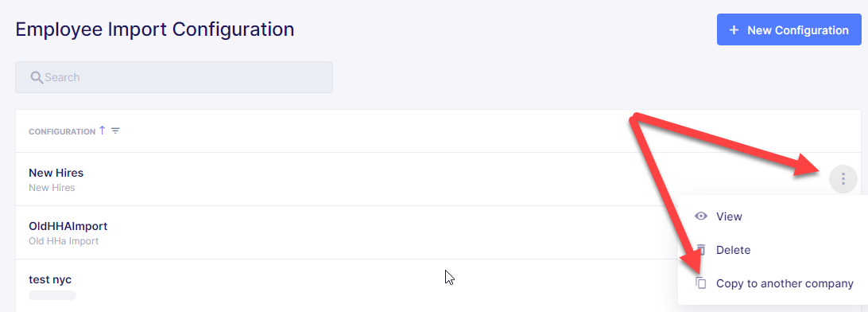Sort by the CONFIGURATION column header
868x312 pixels.
[x=62, y=132]
